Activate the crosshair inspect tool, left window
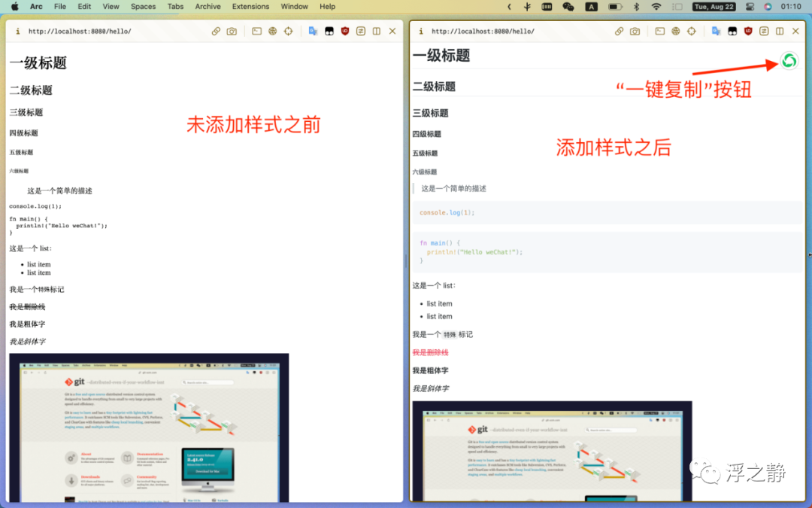The image size is (812, 508). 289,31
